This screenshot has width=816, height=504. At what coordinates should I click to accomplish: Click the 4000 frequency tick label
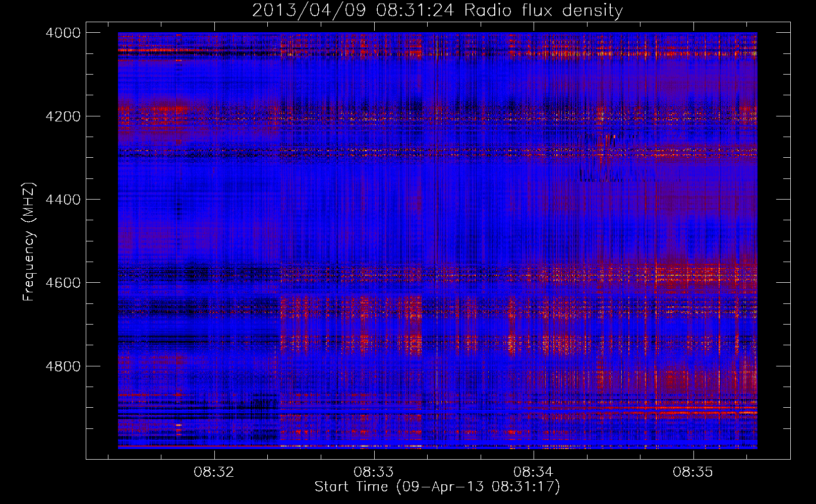(63, 33)
